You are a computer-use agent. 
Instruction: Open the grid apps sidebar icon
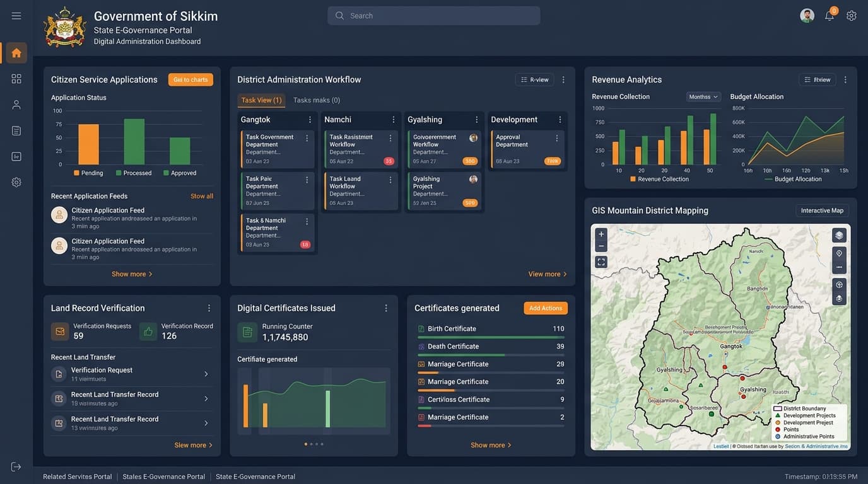tap(16, 79)
